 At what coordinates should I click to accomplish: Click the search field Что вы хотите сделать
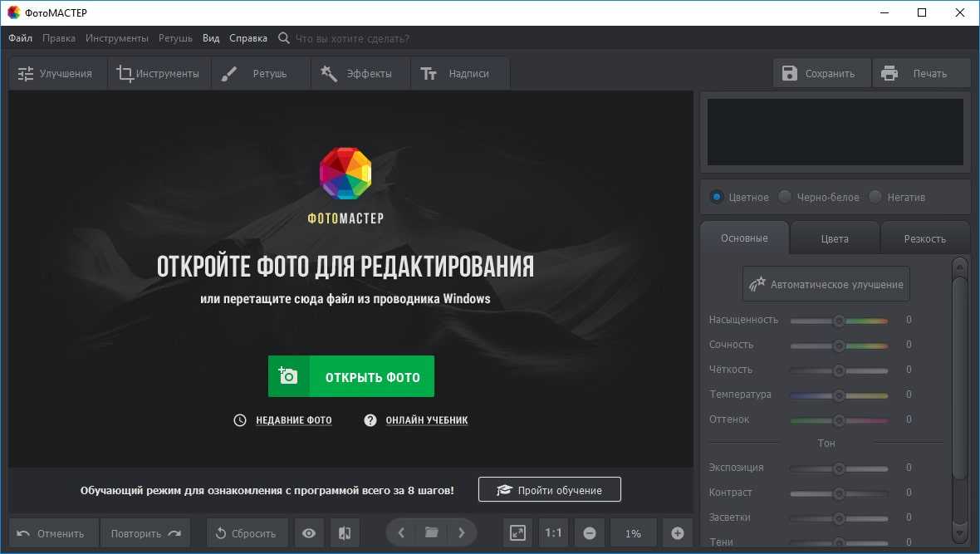pos(352,38)
